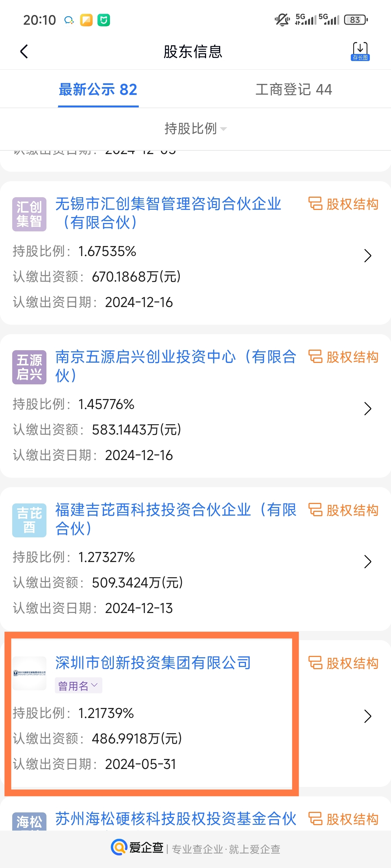The height and width of the screenshot is (868, 391).
Task: Expand the 曾用名 former names tag
Action: point(78,685)
